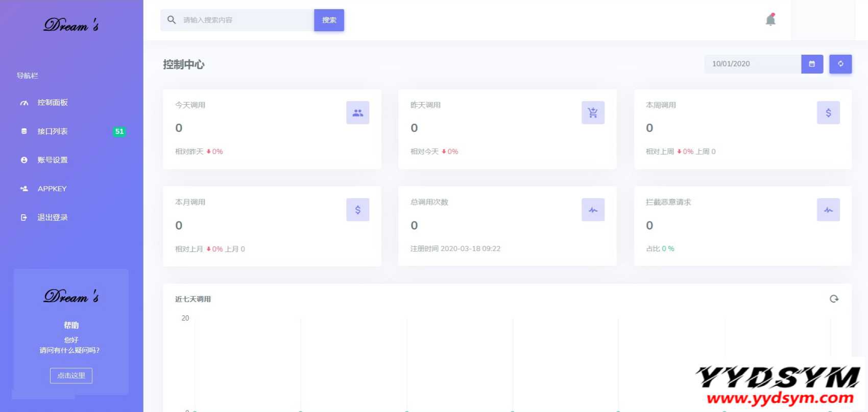
Task: Click the pulse icon on 拦截恶意请求 card
Action: point(828,210)
